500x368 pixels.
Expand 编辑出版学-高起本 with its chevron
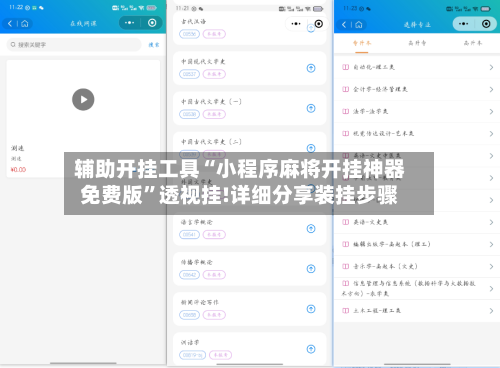491,244
